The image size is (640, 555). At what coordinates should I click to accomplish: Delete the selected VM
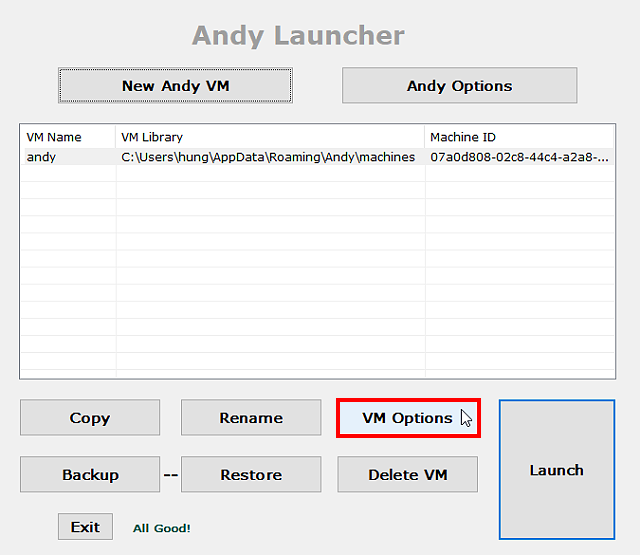pos(407,474)
